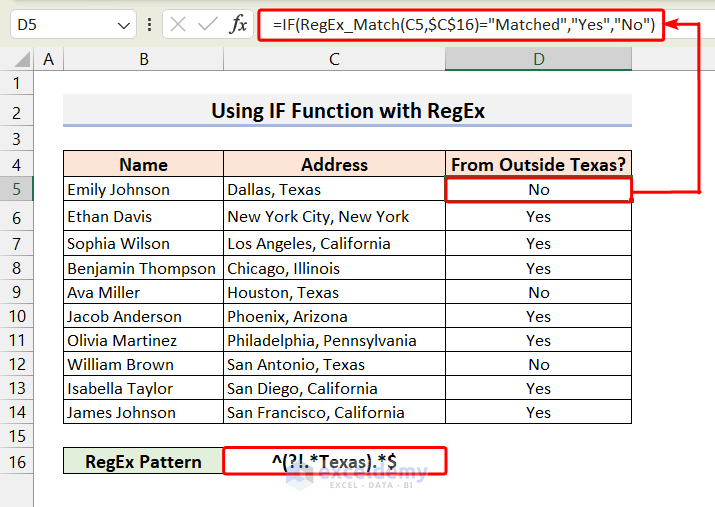Screen dimensions: 715x507
Task: Select row 3 header
Action: tap(16, 139)
